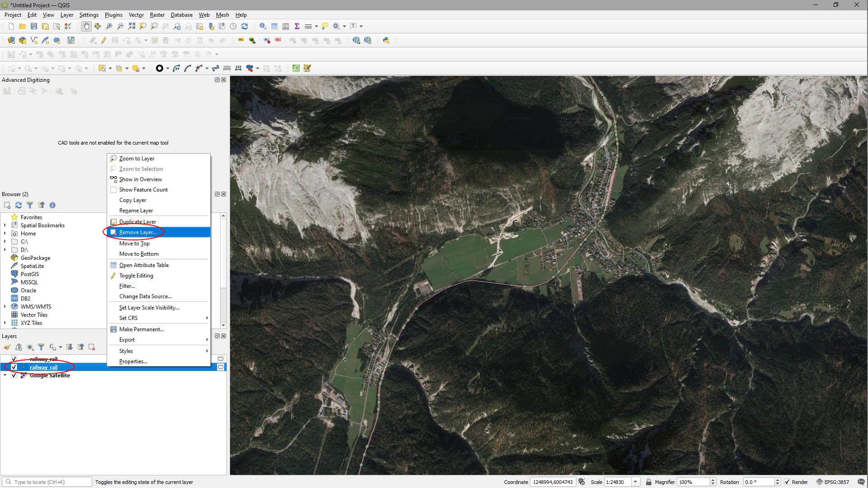868x488 pixels.
Task: Click the yellow abc labeling icon
Action: coord(241,40)
